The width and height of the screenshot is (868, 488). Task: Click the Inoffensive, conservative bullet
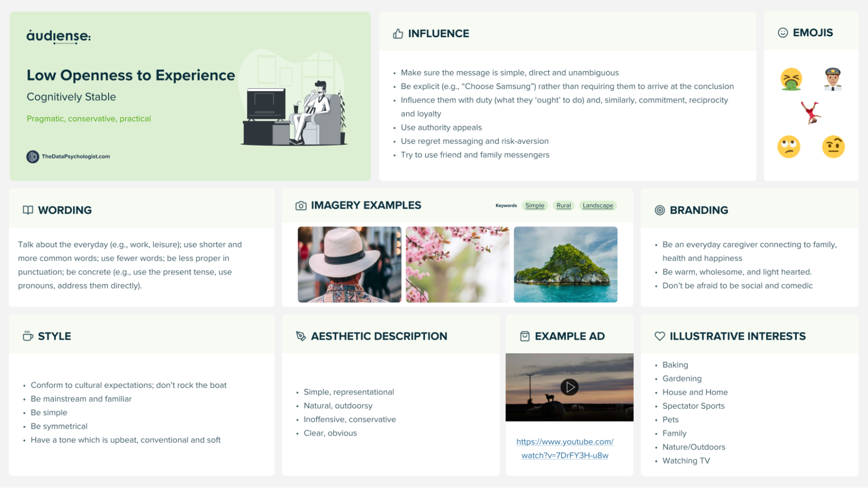pyautogui.click(x=350, y=419)
